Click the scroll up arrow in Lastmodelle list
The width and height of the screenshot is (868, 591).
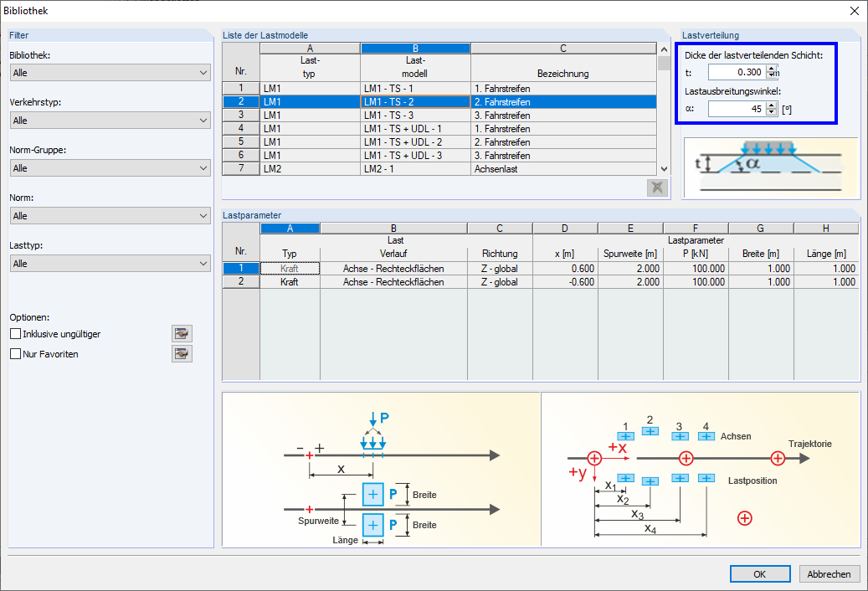click(664, 49)
